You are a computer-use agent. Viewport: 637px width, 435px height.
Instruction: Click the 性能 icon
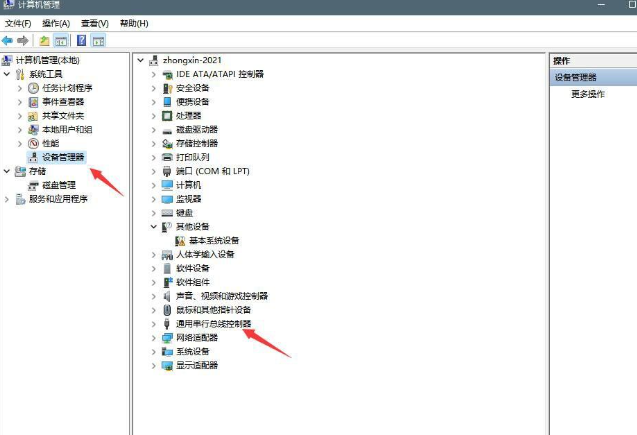pyautogui.click(x=33, y=143)
